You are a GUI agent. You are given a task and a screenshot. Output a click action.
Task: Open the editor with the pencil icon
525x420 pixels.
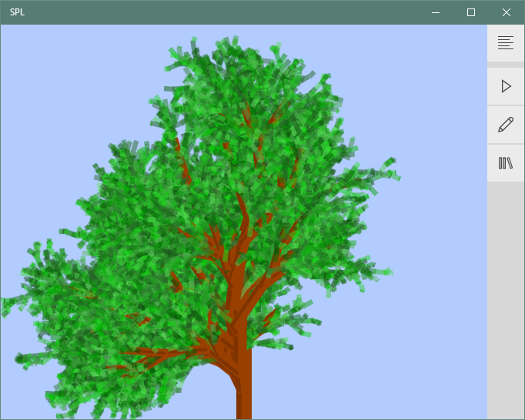(506, 125)
